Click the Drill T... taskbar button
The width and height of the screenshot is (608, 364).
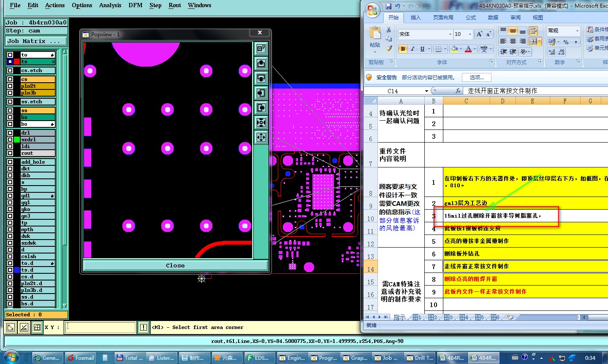pyautogui.click(x=420, y=358)
